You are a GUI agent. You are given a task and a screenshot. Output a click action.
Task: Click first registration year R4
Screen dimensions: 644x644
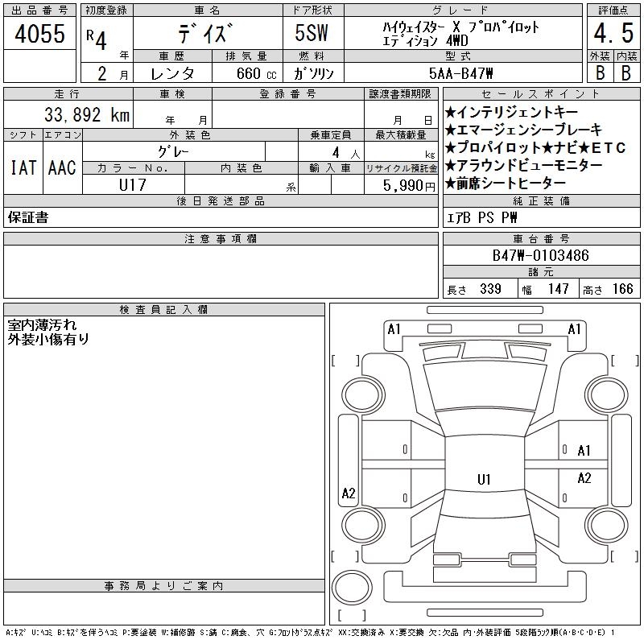click(97, 39)
